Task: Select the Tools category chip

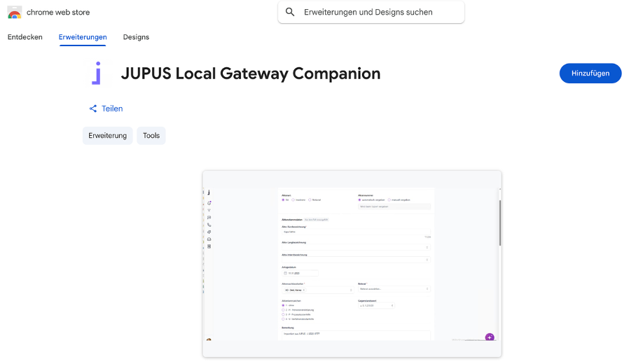Action: (151, 136)
